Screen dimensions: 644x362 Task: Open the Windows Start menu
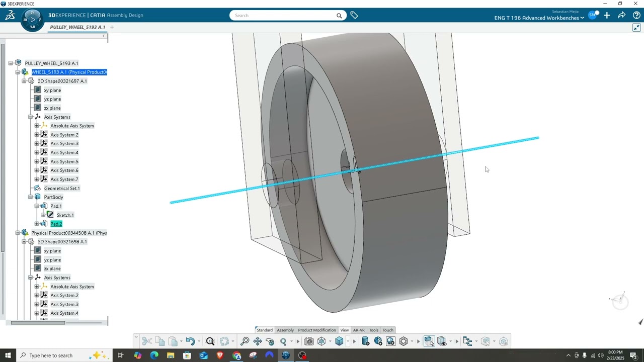coord(8,355)
